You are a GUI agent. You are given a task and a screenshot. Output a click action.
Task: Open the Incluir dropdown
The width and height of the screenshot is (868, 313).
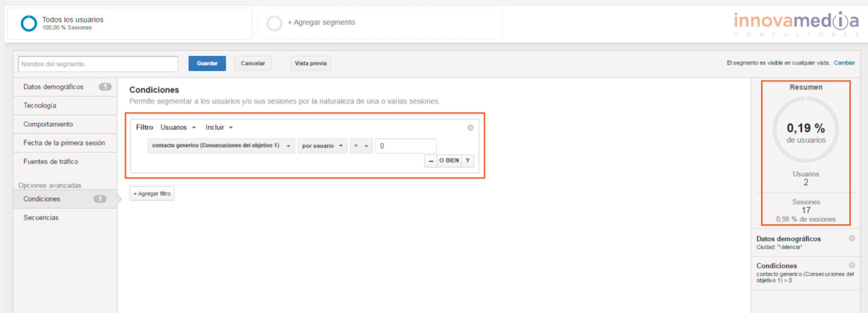tap(219, 127)
